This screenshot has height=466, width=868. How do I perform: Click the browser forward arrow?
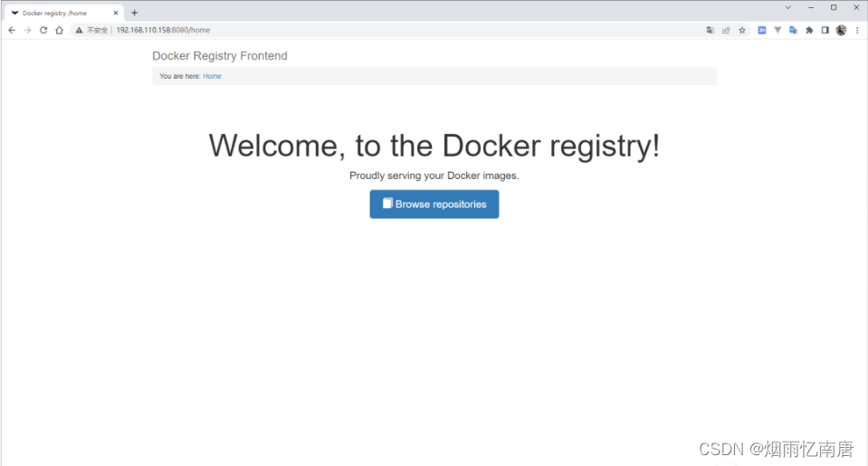coord(28,30)
